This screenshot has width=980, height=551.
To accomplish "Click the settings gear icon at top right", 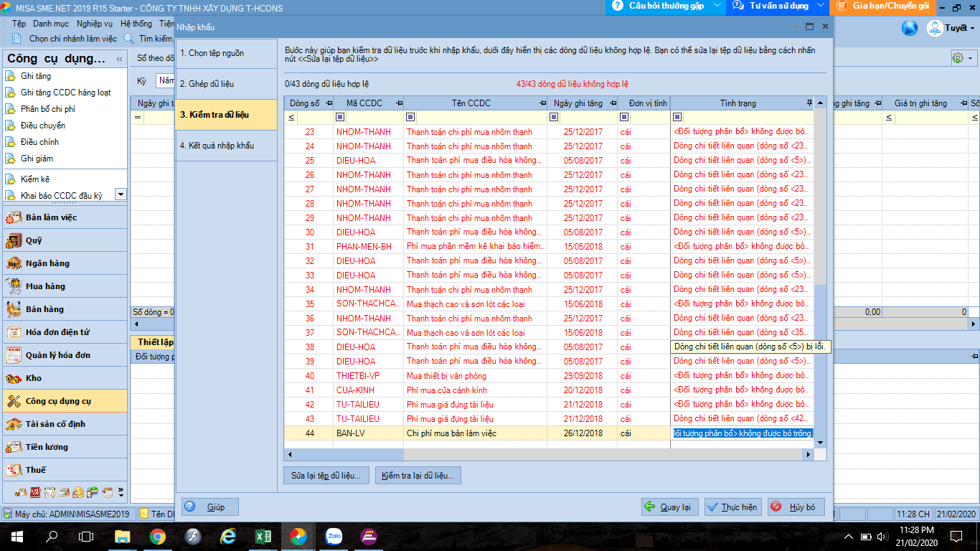I will (x=957, y=58).
